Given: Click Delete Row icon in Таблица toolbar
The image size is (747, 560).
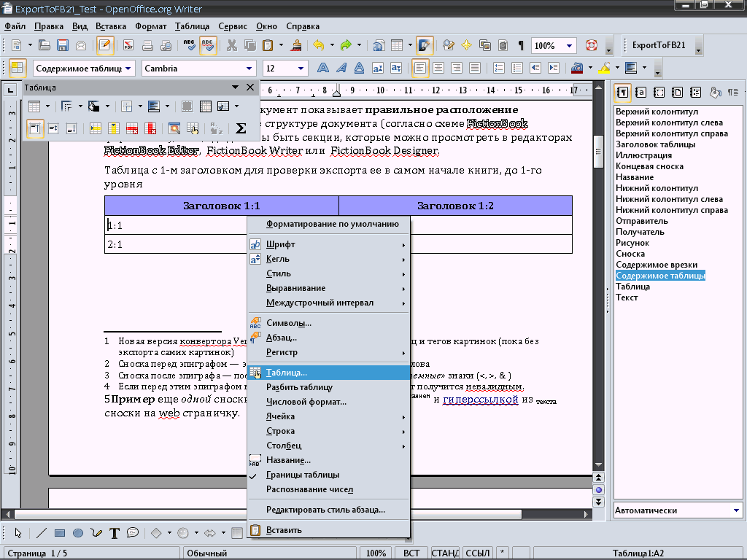Looking at the screenshot, I should tap(132, 128).
